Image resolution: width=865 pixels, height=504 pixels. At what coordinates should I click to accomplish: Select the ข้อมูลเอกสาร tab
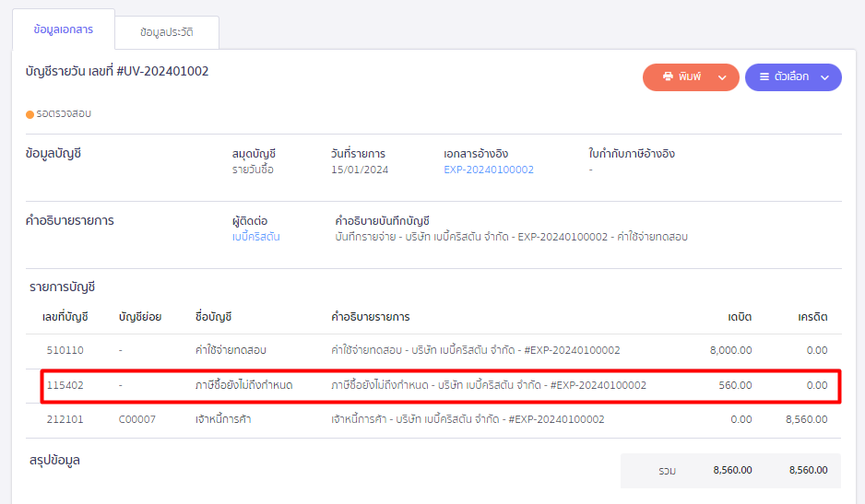[64, 29]
